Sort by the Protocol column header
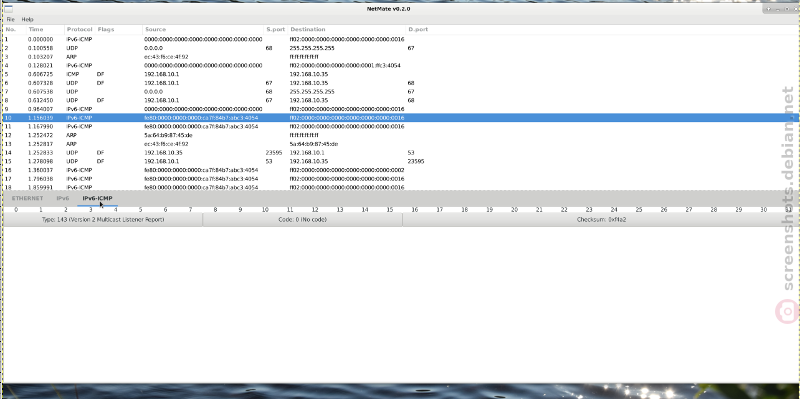800x399 pixels. [x=80, y=30]
